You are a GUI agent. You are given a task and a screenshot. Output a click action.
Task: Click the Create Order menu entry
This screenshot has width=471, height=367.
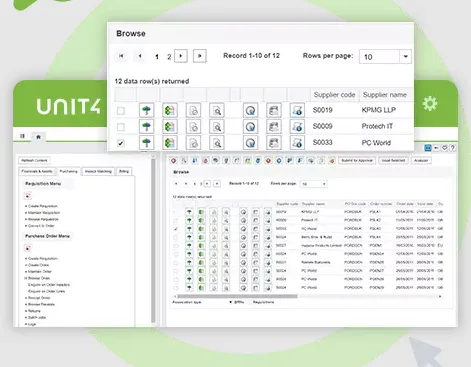pyautogui.click(x=38, y=265)
